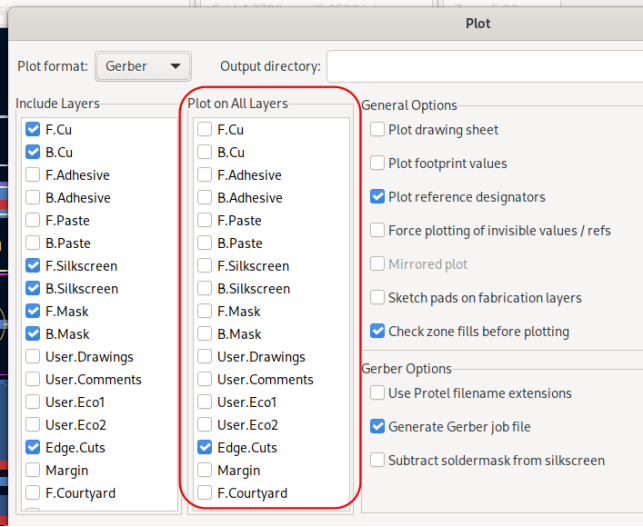Enable Plot footprint values option
Screen dimensions: 643x527
[377, 163]
